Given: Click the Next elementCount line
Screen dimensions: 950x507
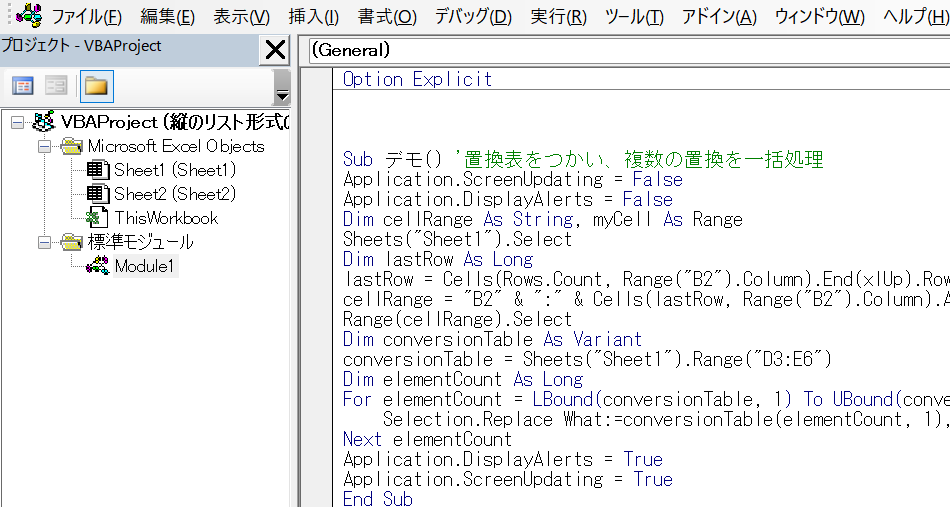Looking at the screenshot, I should [427, 439].
